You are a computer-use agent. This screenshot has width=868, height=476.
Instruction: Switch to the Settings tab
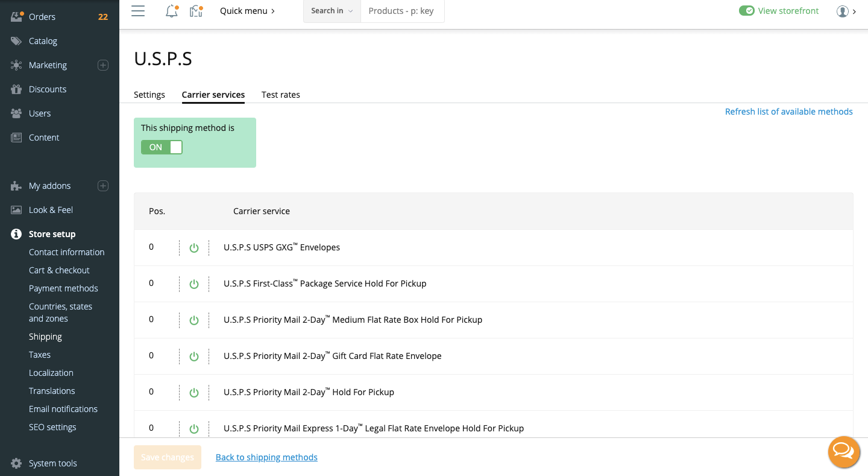149,95
